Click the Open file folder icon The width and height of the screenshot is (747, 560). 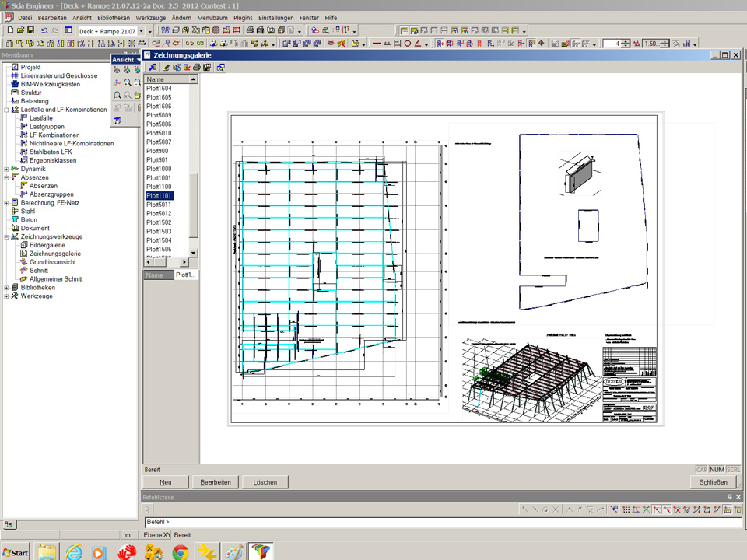pos(20,30)
